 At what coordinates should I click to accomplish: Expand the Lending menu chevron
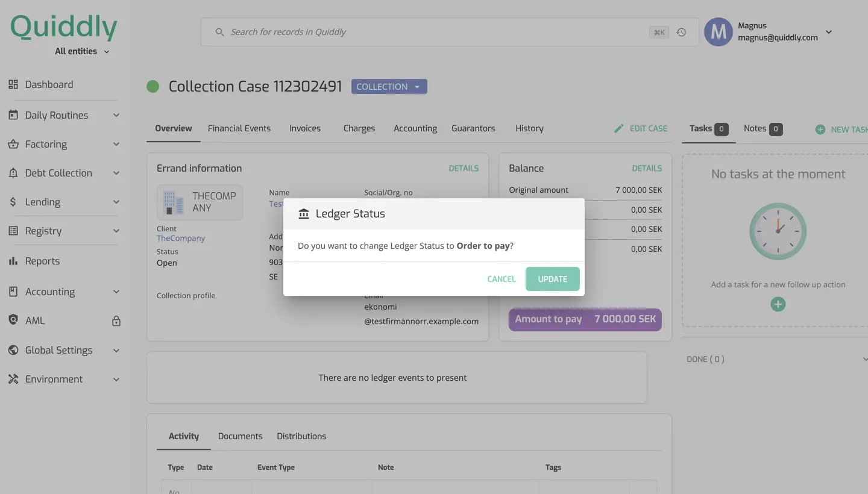coord(116,202)
